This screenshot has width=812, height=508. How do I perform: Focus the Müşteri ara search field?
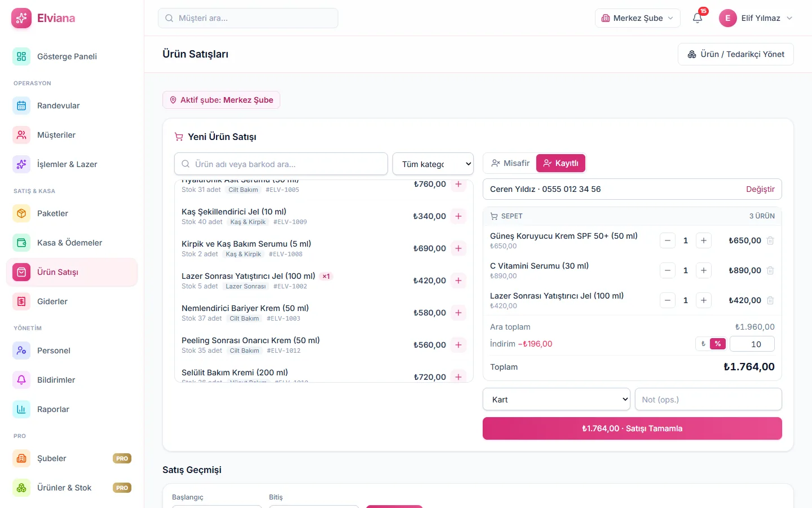coord(248,18)
